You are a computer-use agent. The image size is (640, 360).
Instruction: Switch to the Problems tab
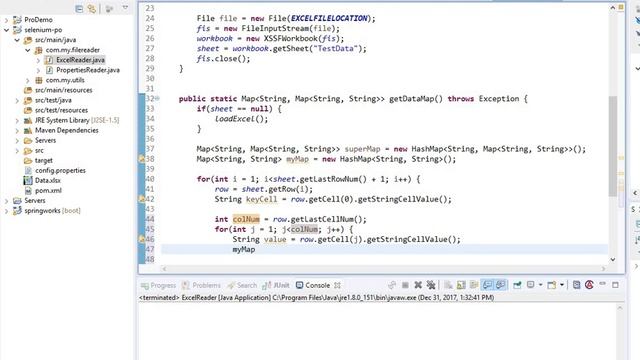coord(201,285)
